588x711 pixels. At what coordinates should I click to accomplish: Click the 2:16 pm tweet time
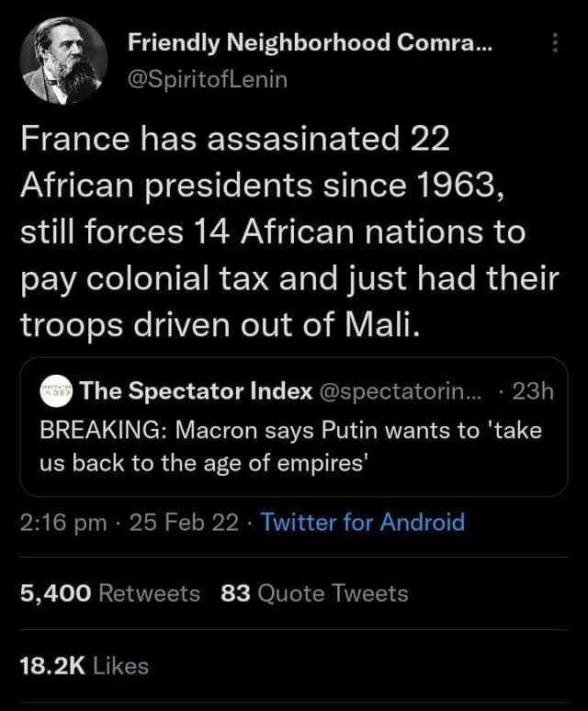click(62, 523)
